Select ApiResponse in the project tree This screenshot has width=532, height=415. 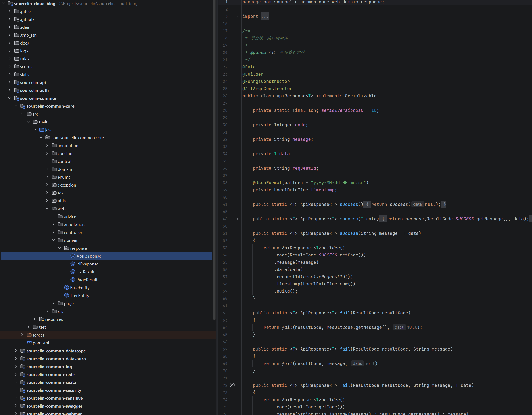[107, 256]
